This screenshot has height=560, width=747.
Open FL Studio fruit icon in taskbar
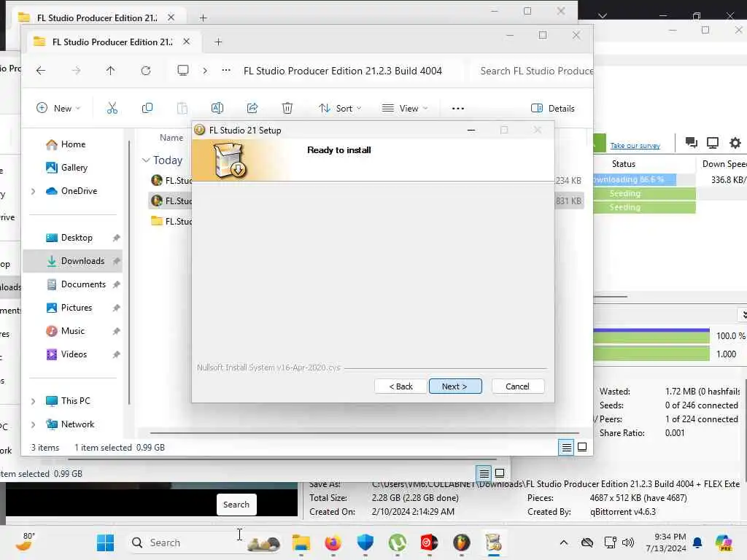coord(461,542)
